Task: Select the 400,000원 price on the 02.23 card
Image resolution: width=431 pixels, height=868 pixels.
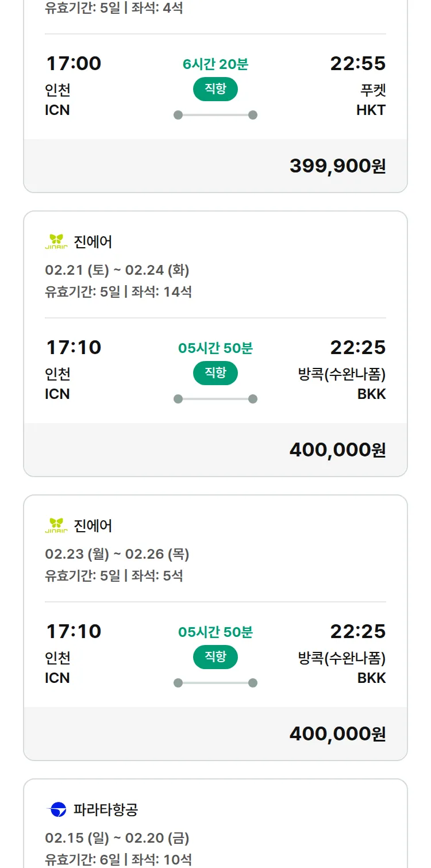Action: pos(337,734)
